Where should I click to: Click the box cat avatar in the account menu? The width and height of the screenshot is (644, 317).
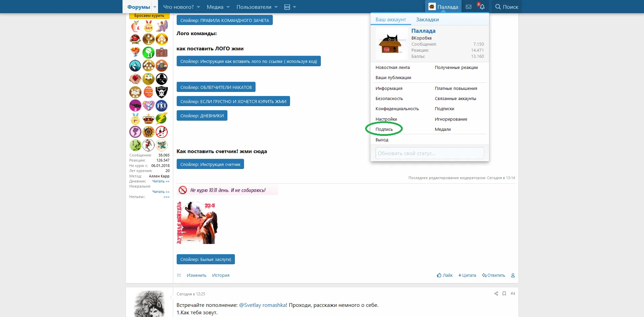[x=392, y=44]
